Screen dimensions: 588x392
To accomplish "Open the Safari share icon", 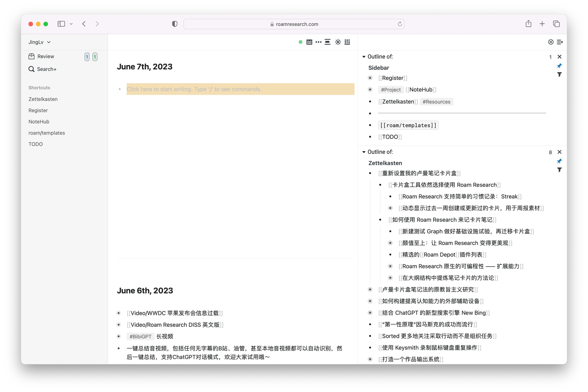I will (528, 24).
